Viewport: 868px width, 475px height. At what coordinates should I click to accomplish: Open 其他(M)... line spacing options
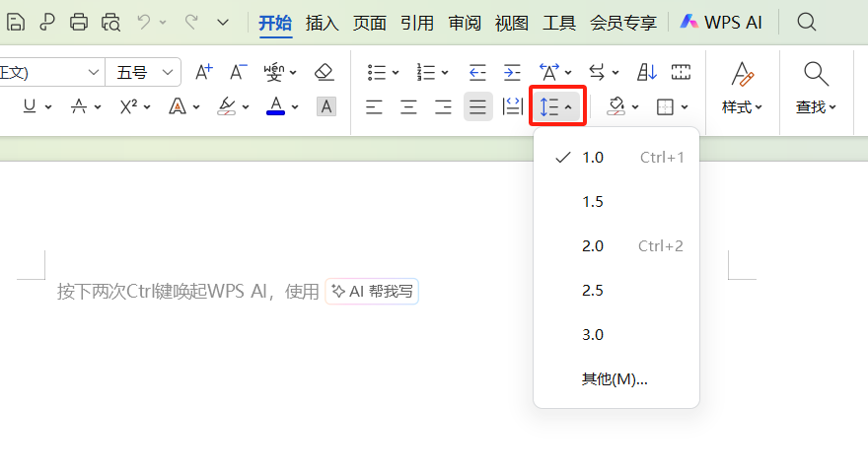pyautogui.click(x=616, y=379)
